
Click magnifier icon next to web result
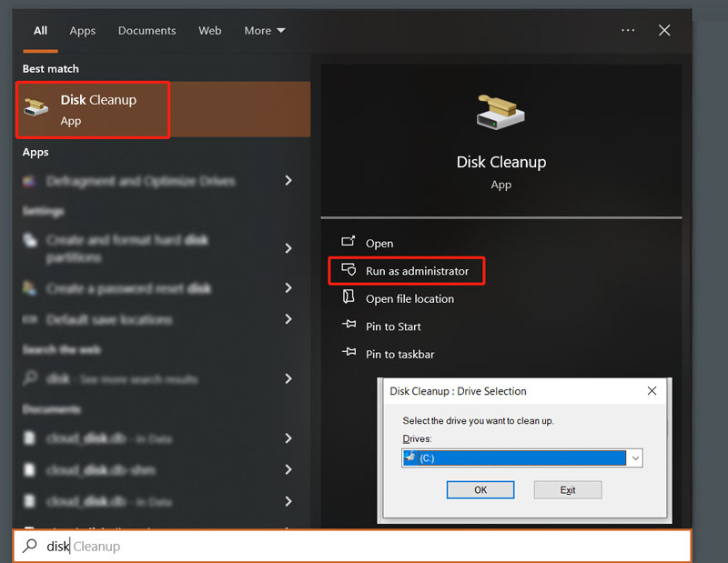coord(30,377)
